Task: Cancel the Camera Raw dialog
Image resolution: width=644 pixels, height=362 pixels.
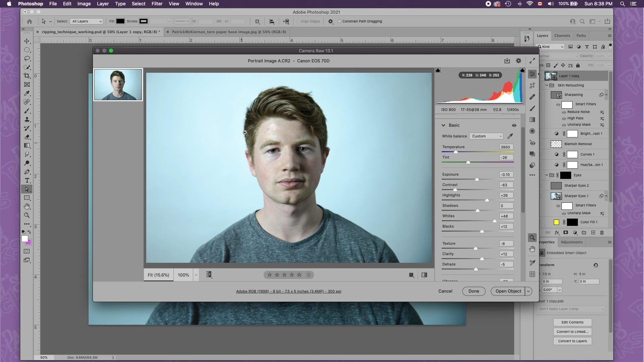Action: [445, 291]
